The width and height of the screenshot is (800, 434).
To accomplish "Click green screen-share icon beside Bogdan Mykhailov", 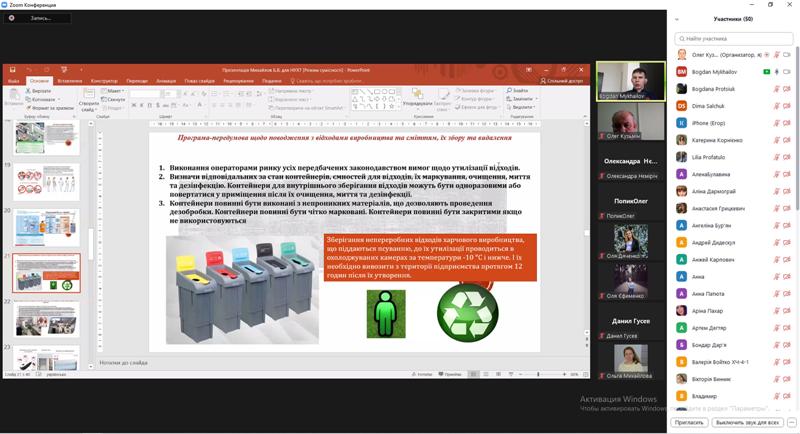I will pyautogui.click(x=766, y=72).
